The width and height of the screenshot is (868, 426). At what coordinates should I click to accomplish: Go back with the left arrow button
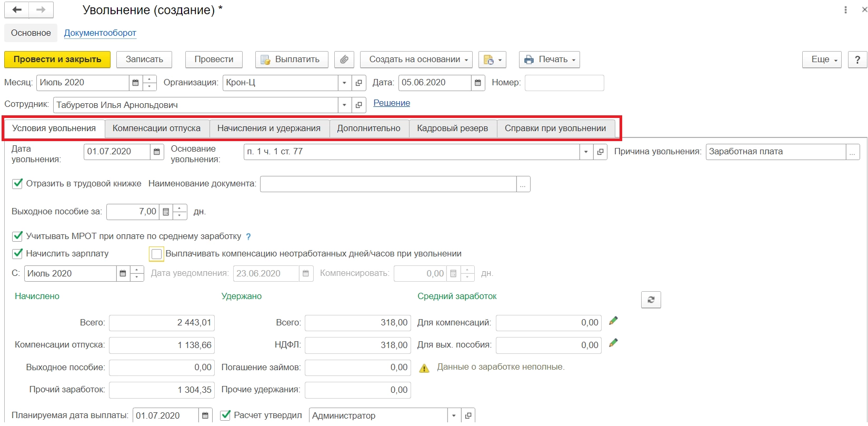[17, 10]
